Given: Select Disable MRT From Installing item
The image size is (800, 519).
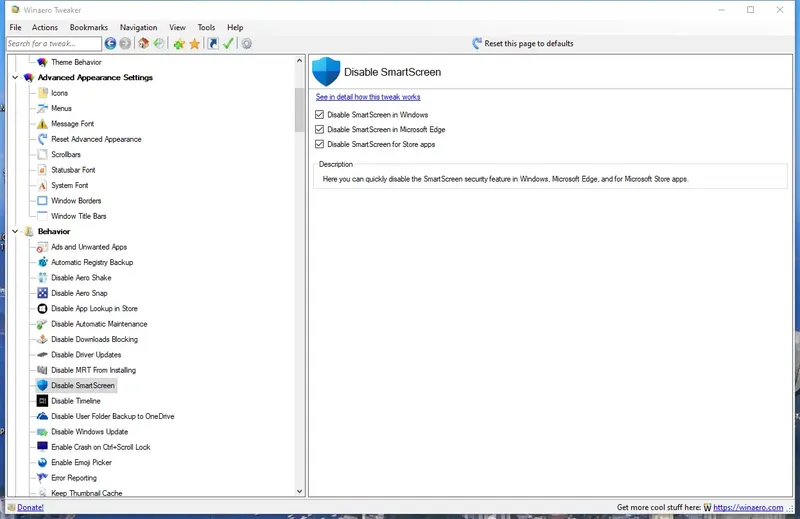Looking at the screenshot, I should (x=93, y=370).
